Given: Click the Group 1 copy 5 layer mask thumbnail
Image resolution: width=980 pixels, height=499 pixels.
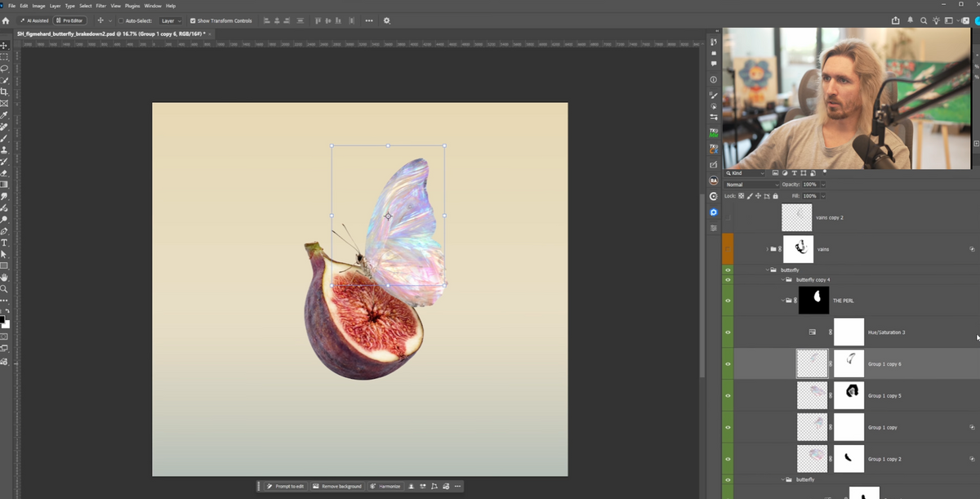Looking at the screenshot, I should (x=849, y=395).
